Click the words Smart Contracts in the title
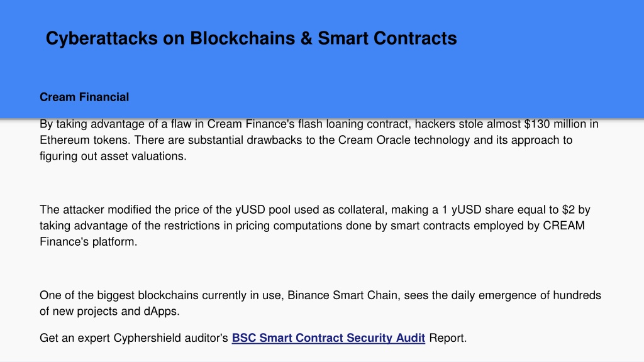644x362 pixels. pyautogui.click(x=387, y=38)
